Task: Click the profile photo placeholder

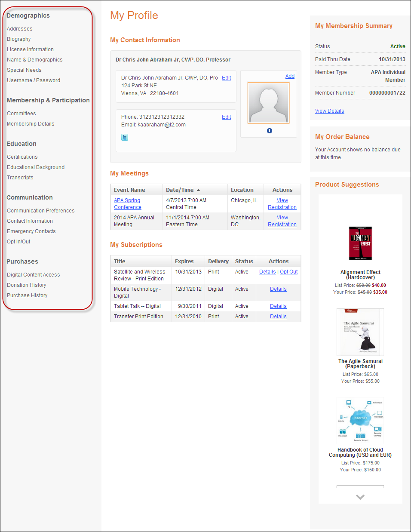Action: pos(268,103)
